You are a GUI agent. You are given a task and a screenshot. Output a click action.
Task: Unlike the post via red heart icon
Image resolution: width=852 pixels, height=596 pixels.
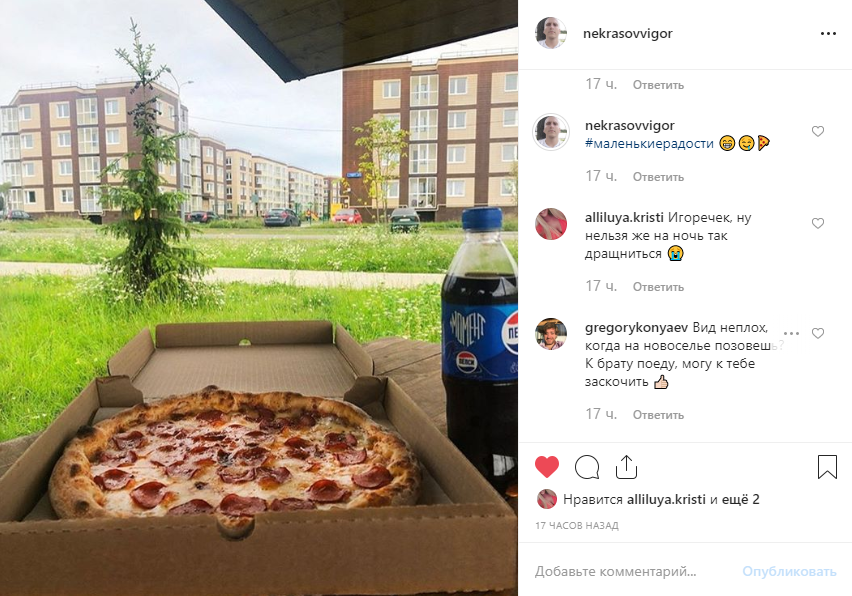(547, 467)
